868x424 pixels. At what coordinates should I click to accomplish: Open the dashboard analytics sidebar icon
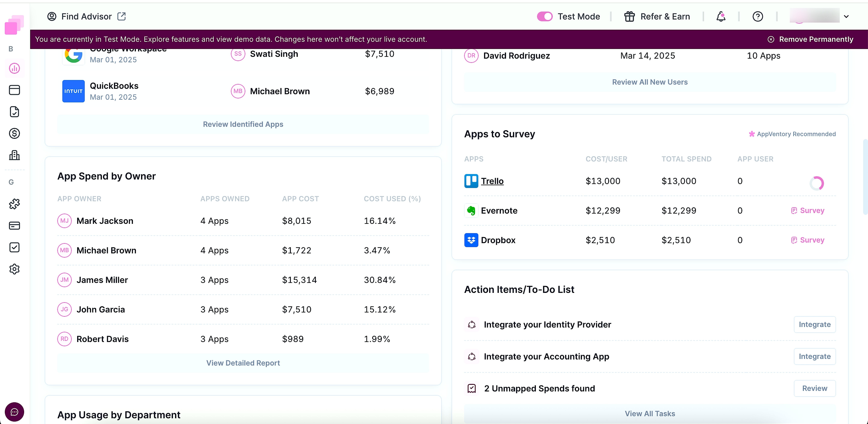pos(14,68)
